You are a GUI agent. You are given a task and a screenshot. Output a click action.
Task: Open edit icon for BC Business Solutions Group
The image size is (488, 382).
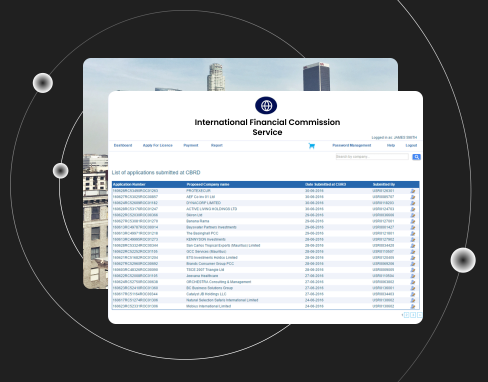point(413,288)
